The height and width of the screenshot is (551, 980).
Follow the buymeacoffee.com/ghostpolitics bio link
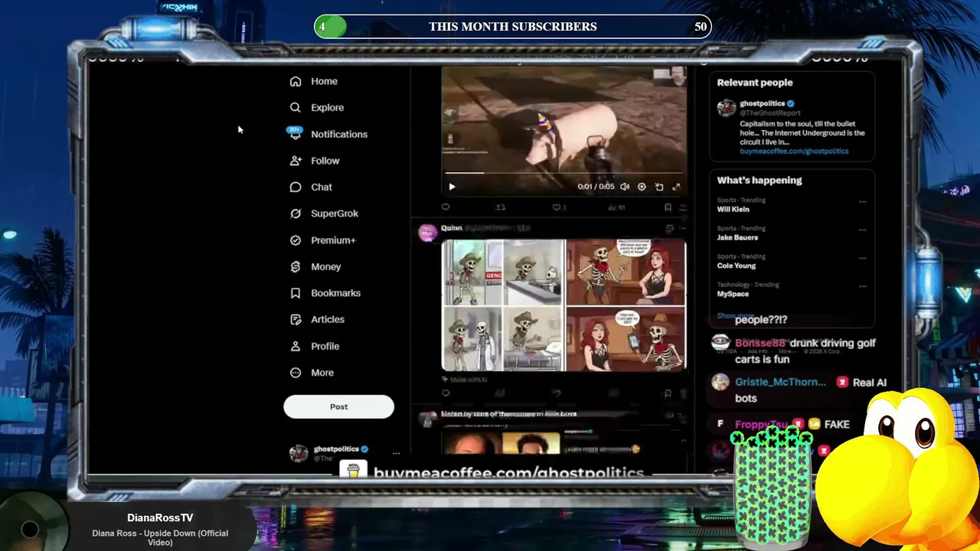pyautogui.click(x=794, y=152)
